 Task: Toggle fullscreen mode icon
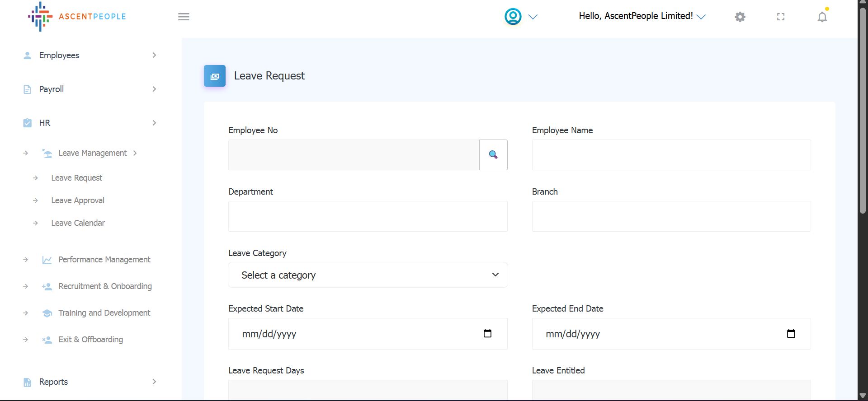pyautogui.click(x=781, y=17)
